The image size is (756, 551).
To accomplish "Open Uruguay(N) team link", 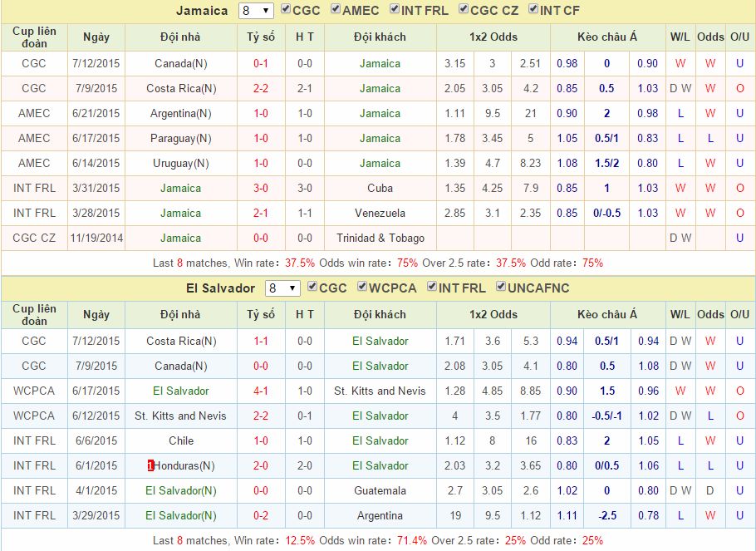I will [181, 164].
